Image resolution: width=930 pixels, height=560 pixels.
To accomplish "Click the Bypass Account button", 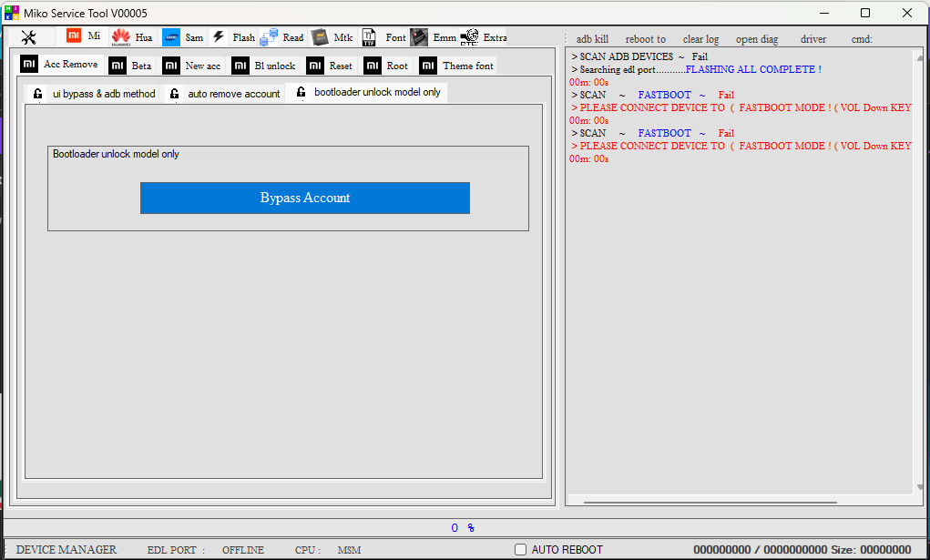I will (304, 198).
